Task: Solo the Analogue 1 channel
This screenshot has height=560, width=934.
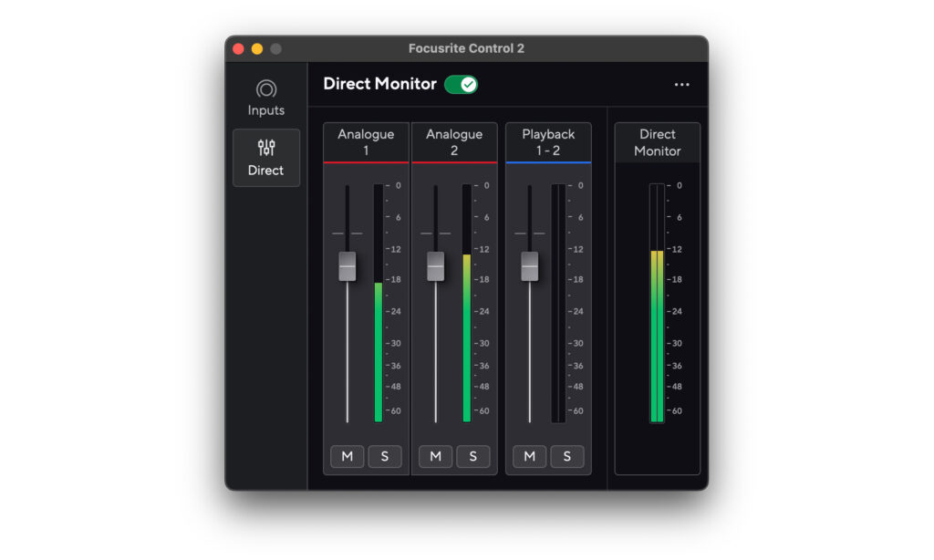Action: coord(384,456)
